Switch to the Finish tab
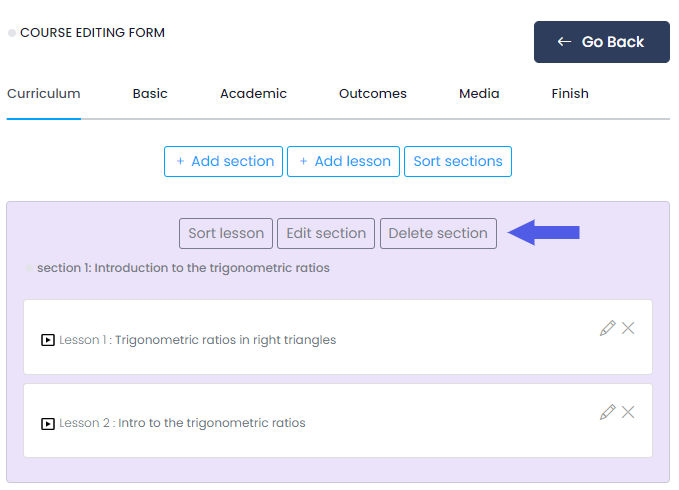Screen dimensions: 679x490 (x=570, y=94)
